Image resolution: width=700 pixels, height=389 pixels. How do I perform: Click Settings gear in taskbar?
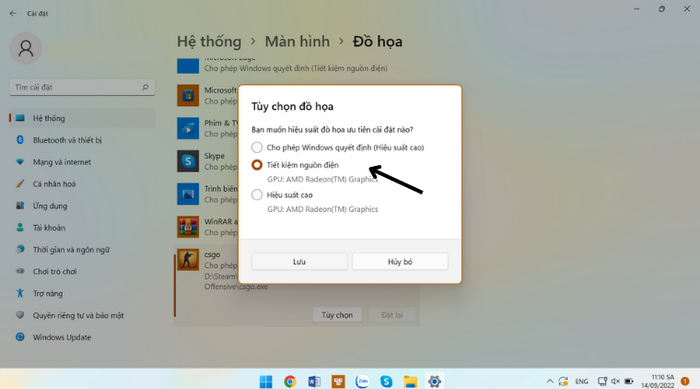434,381
